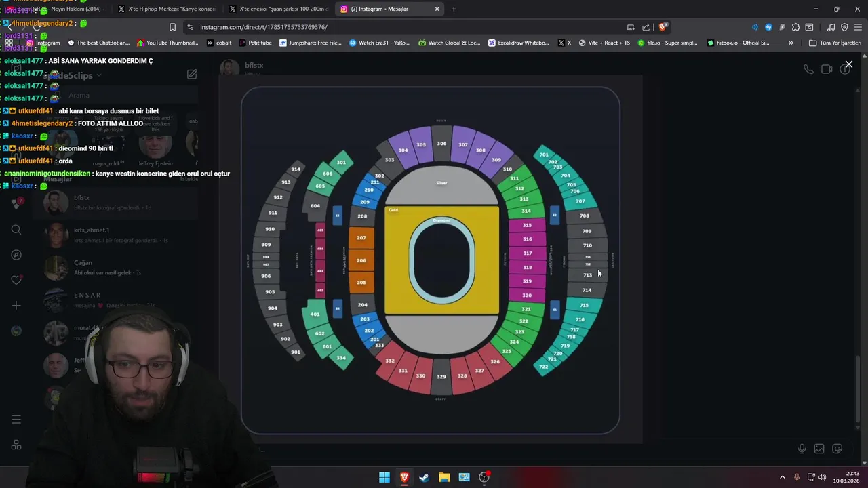Click the attach image icon in chat

point(819,449)
